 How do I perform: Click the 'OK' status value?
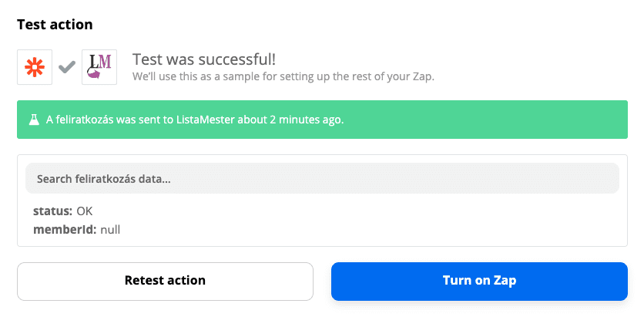[85, 211]
